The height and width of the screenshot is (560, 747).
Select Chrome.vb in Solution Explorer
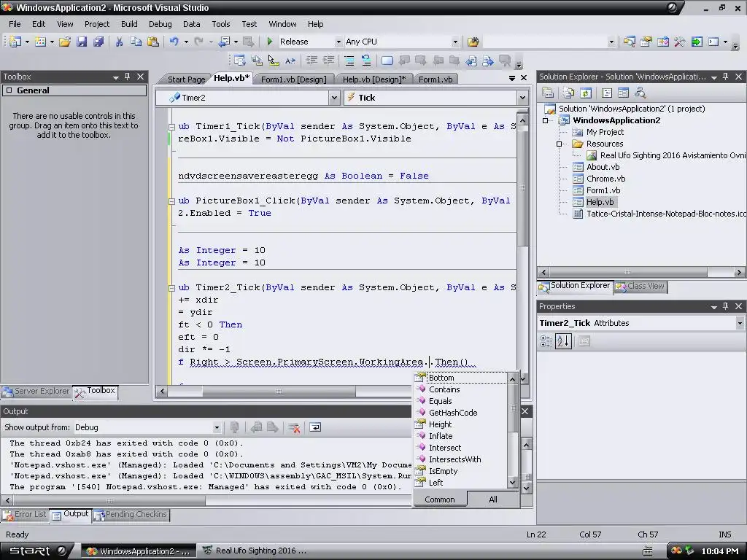[605, 179]
